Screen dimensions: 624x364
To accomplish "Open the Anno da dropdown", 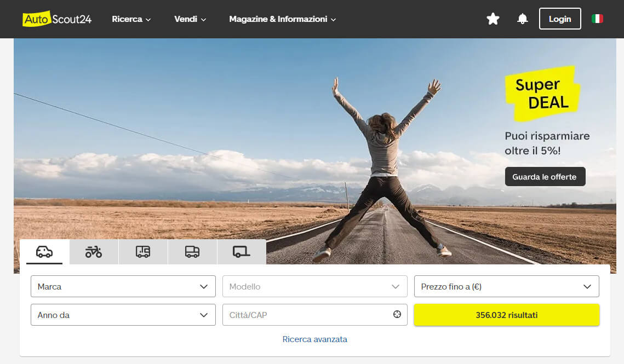I will pos(123,315).
